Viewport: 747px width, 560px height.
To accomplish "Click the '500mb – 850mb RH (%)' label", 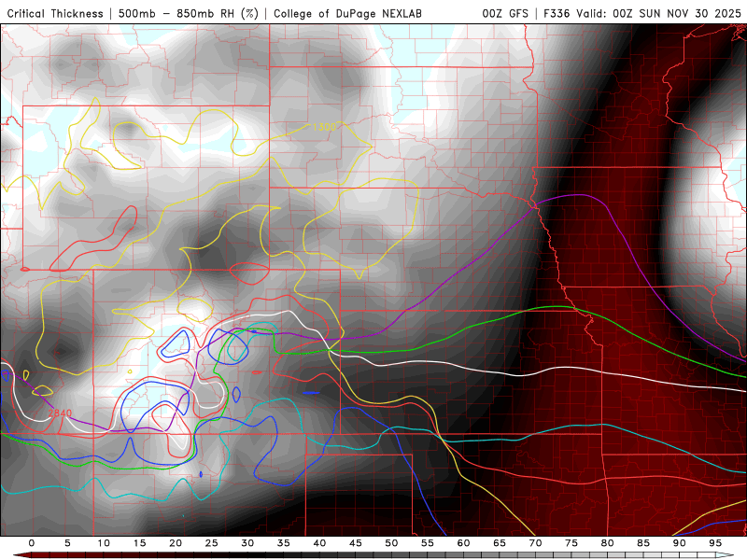I will 189,13.
